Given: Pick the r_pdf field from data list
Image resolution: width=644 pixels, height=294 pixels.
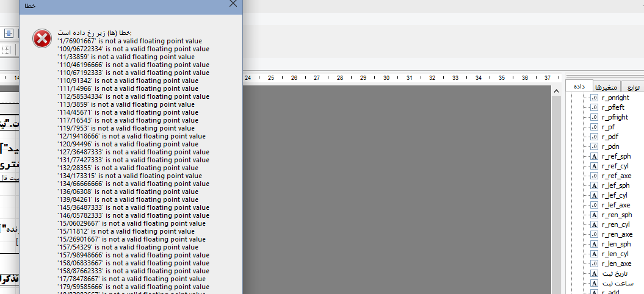Looking at the screenshot, I should coord(610,137).
